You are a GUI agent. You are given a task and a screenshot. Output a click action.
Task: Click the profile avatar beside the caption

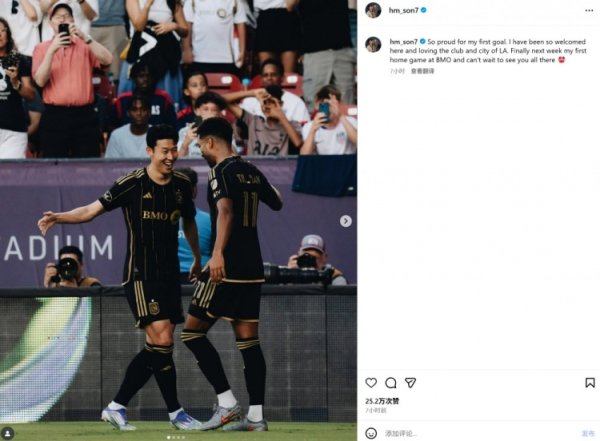click(373, 44)
